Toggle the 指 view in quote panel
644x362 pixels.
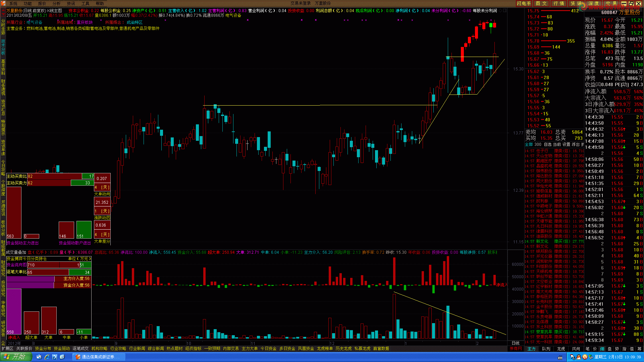624,349
